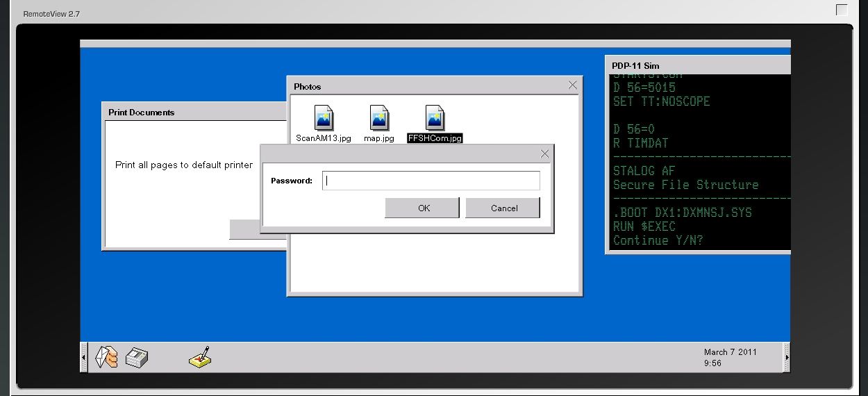
Task: Toggle the checkbox in RemoteView title bar
Action: (842, 10)
